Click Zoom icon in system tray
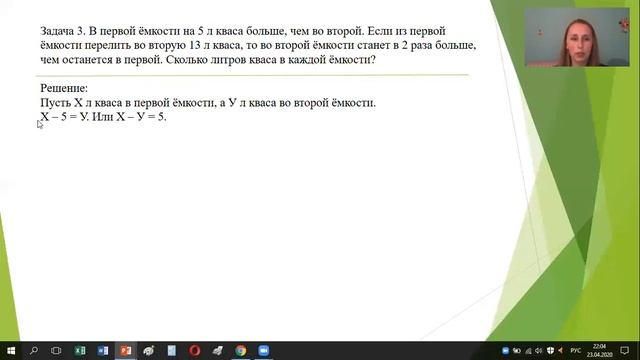640x360 pixels. click(505, 351)
